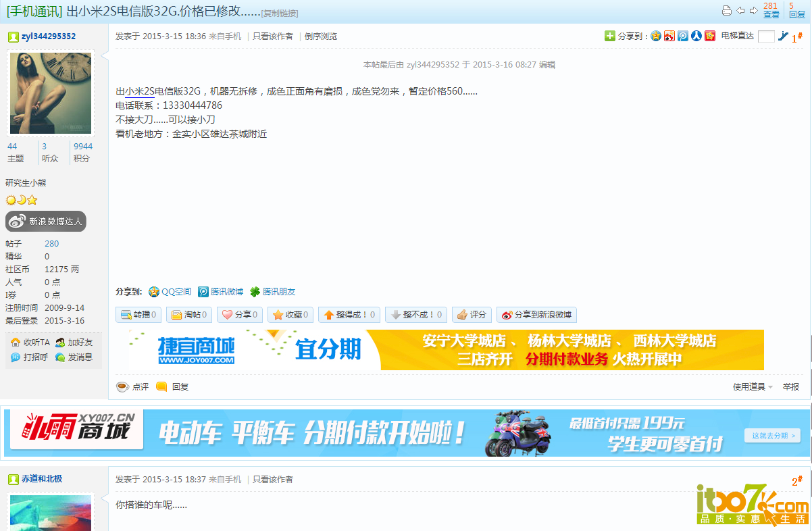Click 分享到新浪微博 button
Screen dimensions: 812x531
pos(536,315)
